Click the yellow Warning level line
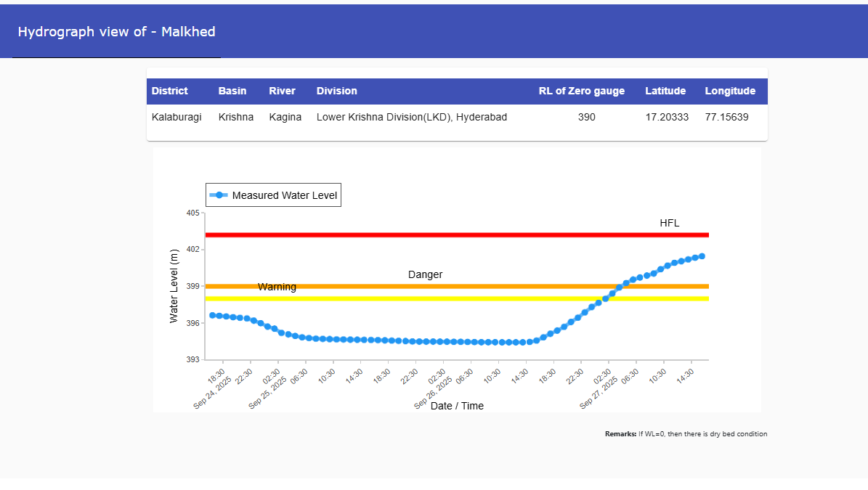This screenshot has width=868, height=490. (458, 298)
